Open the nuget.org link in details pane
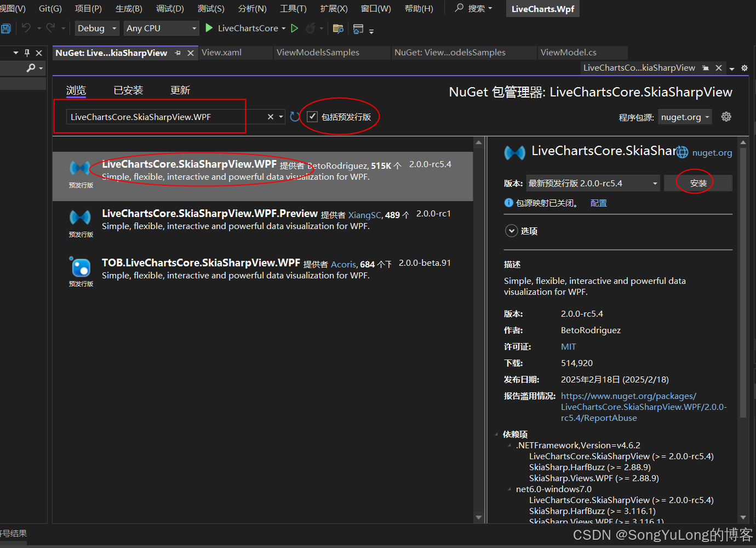The image size is (756, 548). tap(712, 152)
